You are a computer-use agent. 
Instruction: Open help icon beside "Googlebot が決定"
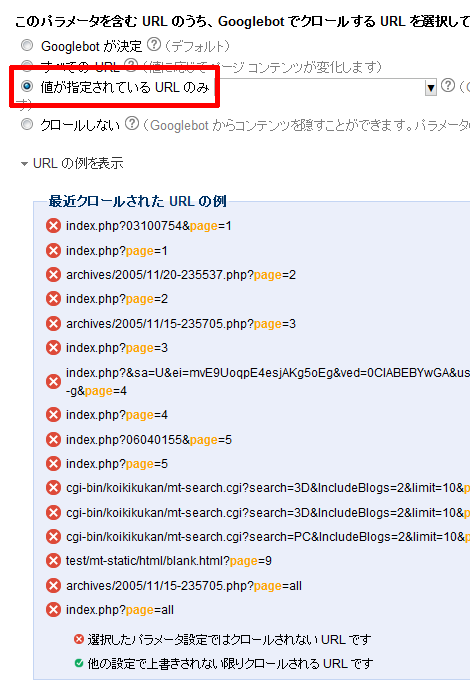click(154, 44)
